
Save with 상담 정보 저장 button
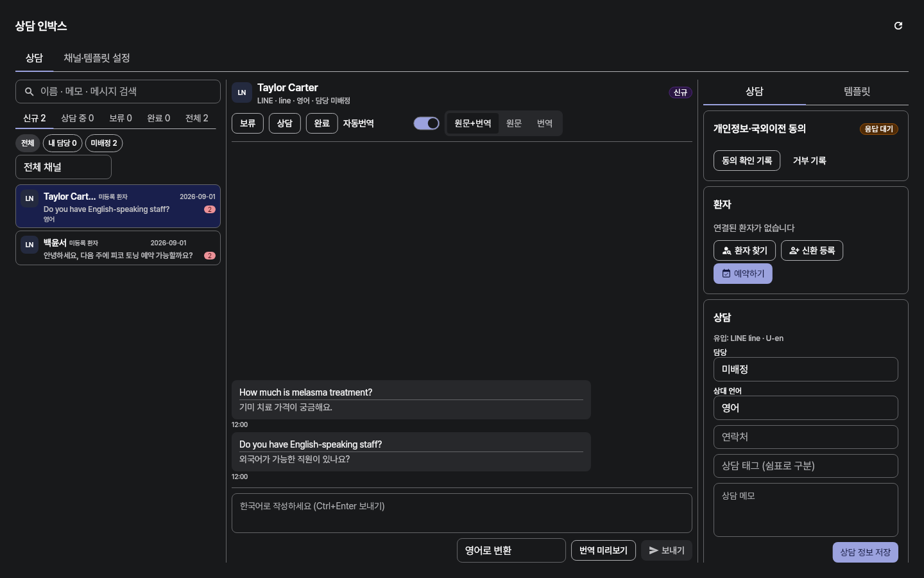(x=866, y=552)
